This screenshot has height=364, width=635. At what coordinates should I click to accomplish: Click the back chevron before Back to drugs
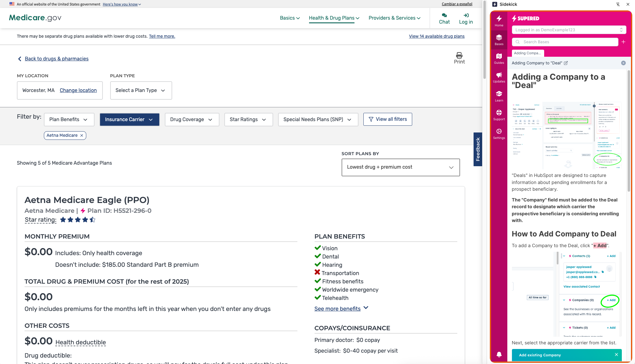tap(20, 59)
